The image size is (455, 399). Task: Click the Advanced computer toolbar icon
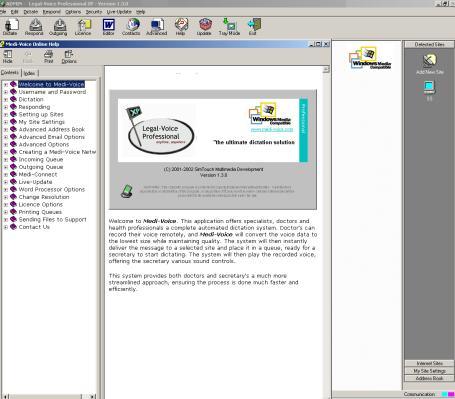[x=156, y=27]
